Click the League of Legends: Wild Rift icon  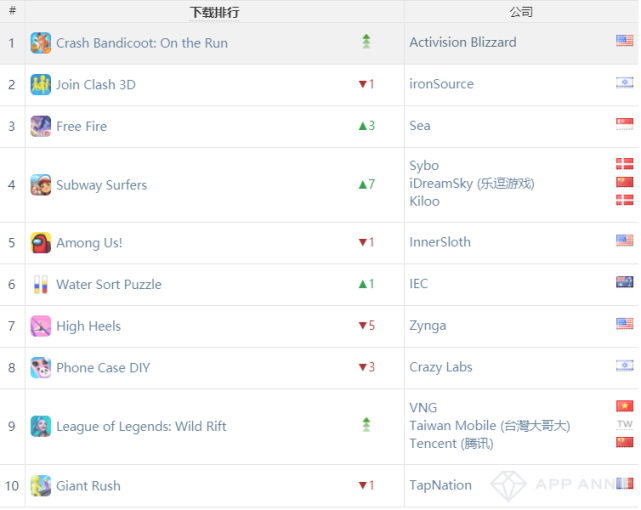pos(41,426)
